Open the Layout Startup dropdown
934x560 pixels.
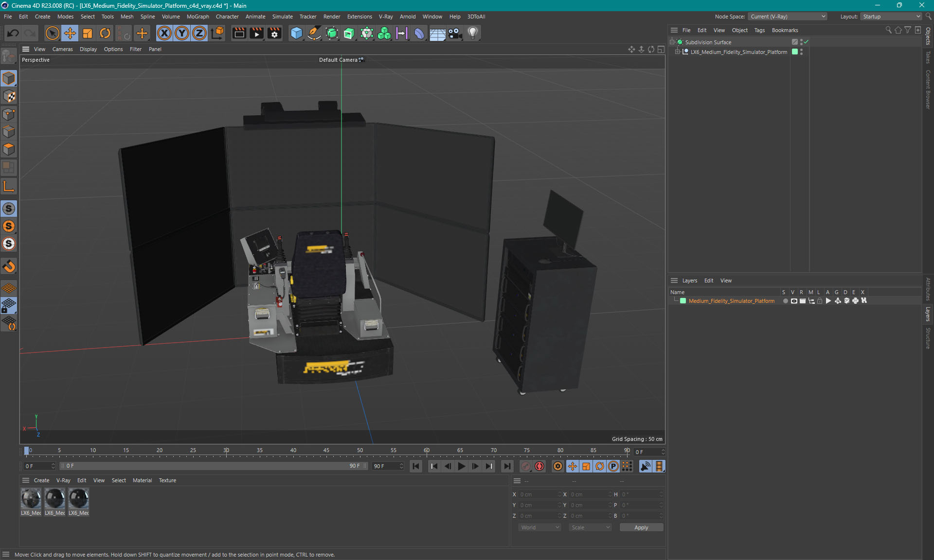(x=892, y=17)
